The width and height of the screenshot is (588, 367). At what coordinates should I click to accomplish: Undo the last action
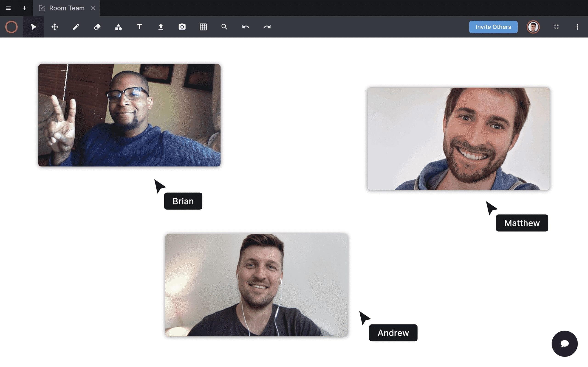tap(246, 27)
